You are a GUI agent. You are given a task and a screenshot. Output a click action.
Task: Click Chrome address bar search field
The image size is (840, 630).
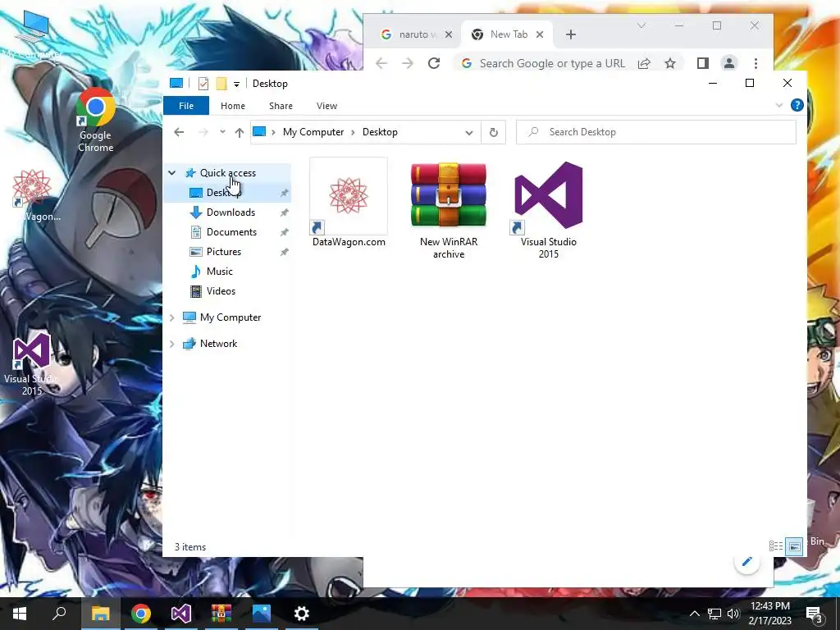(x=552, y=63)
